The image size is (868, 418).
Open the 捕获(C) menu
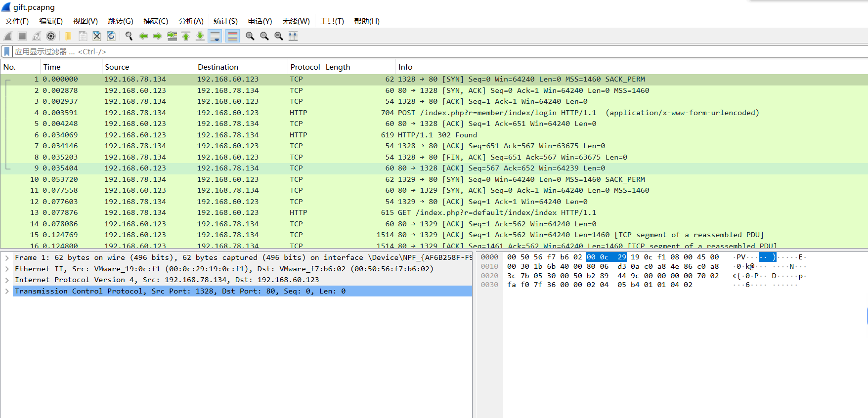point(156,21)
